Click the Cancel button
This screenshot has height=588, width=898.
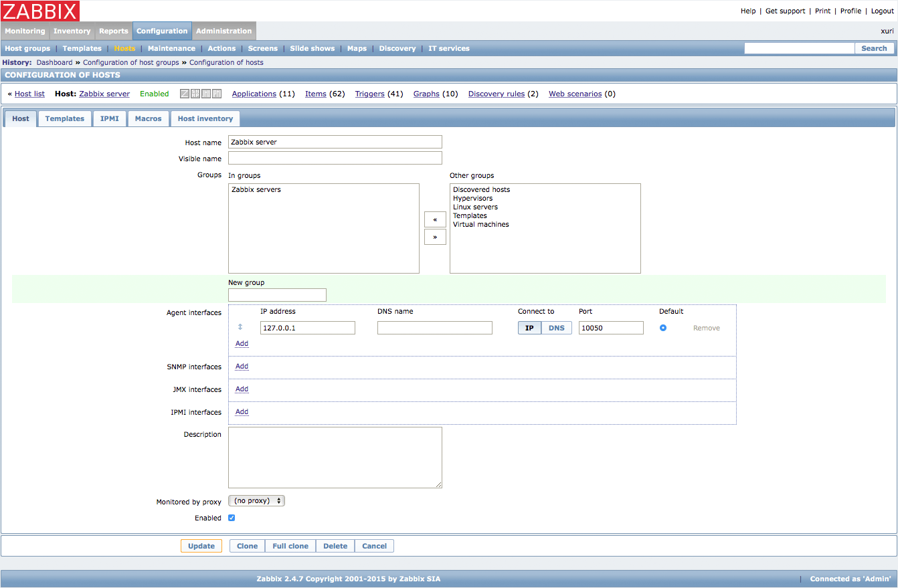375,546
